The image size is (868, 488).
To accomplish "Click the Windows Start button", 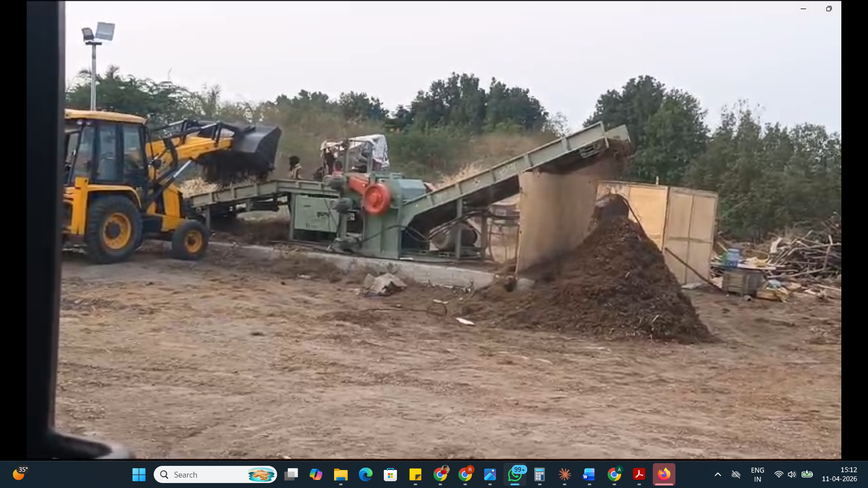I will tap(139, 474).
